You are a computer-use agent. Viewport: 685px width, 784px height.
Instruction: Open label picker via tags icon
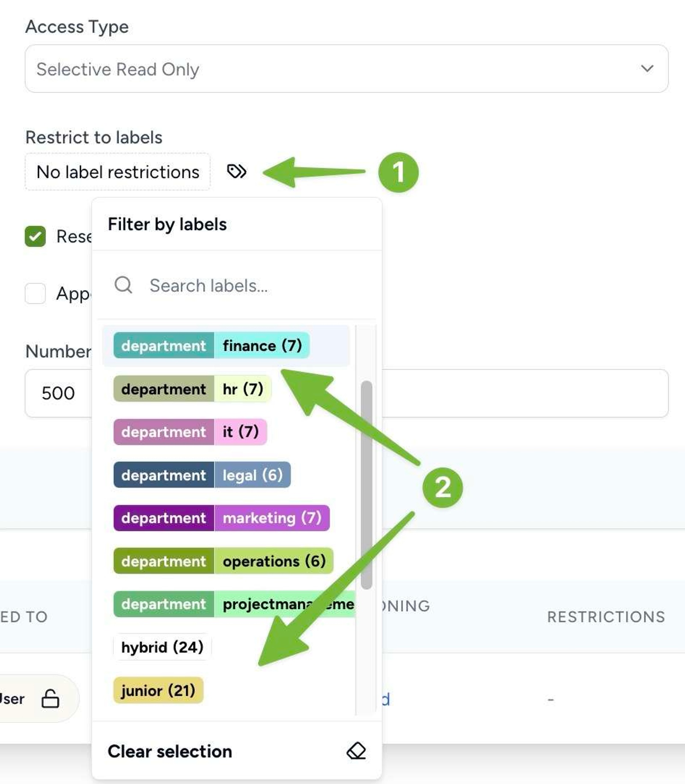(x=236, y=171)
